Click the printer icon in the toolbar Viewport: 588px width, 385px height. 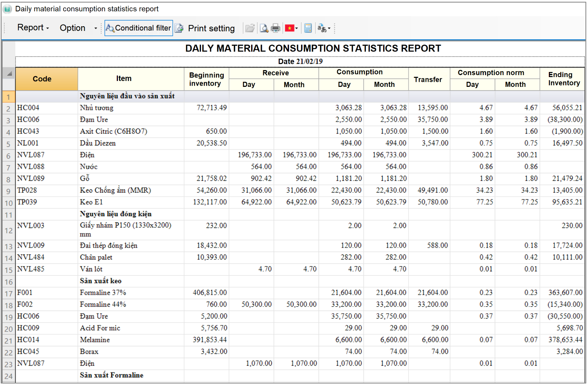[x=276, y=28]
